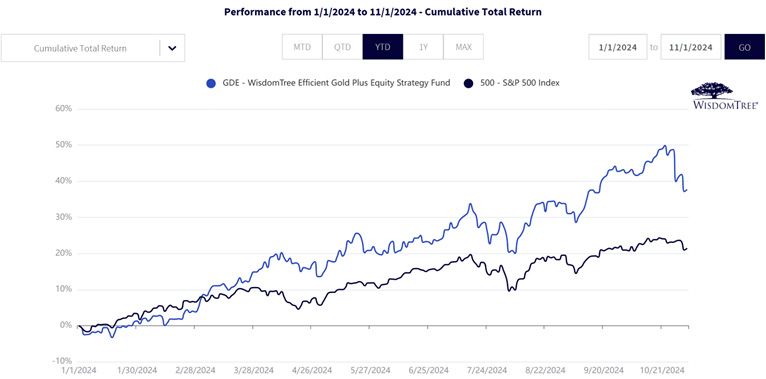Screen dimensions: 766x379
Task: Toggle the blue GDE legend dot
Action: click(211, 84)
